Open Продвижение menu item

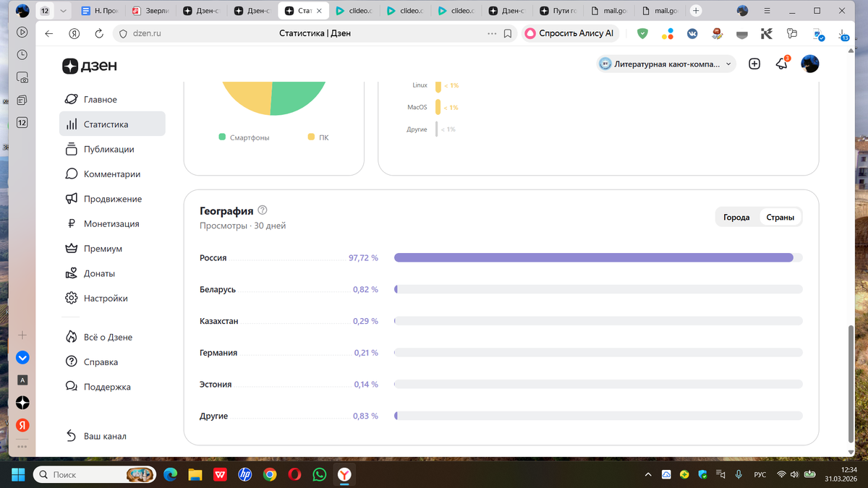tap(112, 199)
